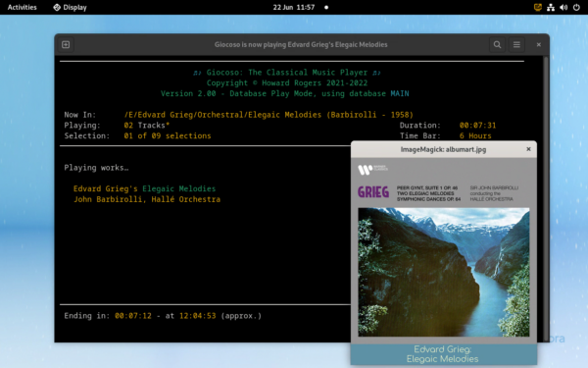Click the 'Selection:' label
Viewport: 588px width, 368px height.
coord(87,135)
